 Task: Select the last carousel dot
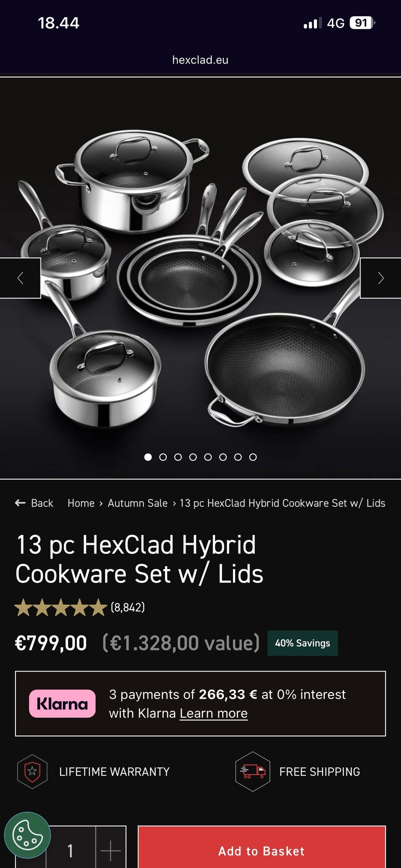point(253,457)
